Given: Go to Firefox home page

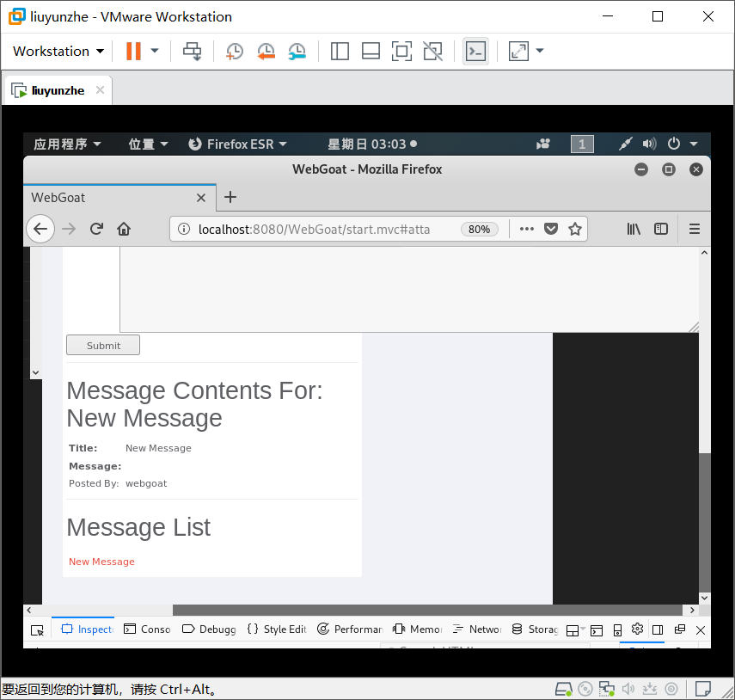Looking at the screenshot, I should (x=124, y=229).
